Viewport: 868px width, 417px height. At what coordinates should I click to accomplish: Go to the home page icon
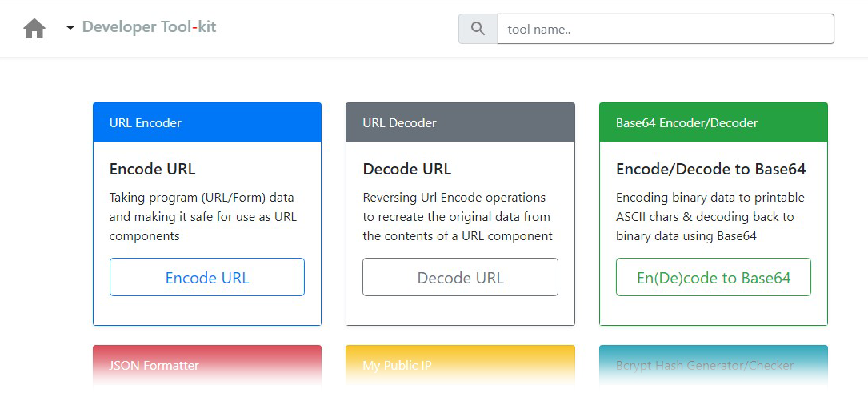(x=34, y=29)
